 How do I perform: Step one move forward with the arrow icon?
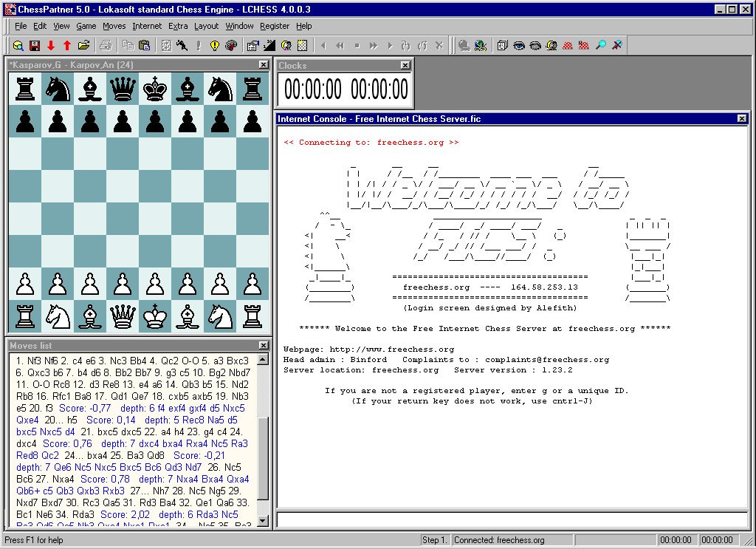pos(390,45)
